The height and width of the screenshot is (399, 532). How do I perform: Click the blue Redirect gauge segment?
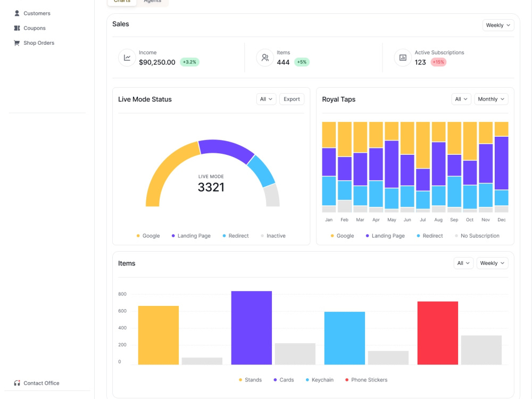click(x=262, y=171)
